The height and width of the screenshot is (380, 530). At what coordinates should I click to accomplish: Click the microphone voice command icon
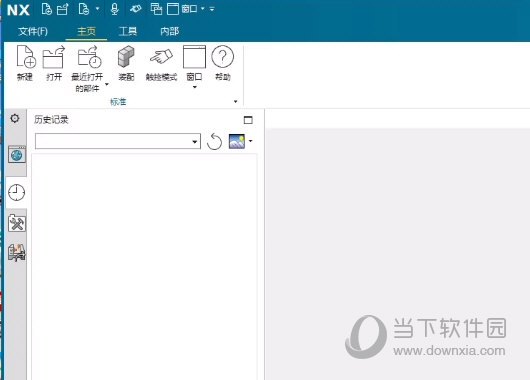click(115, 9)
